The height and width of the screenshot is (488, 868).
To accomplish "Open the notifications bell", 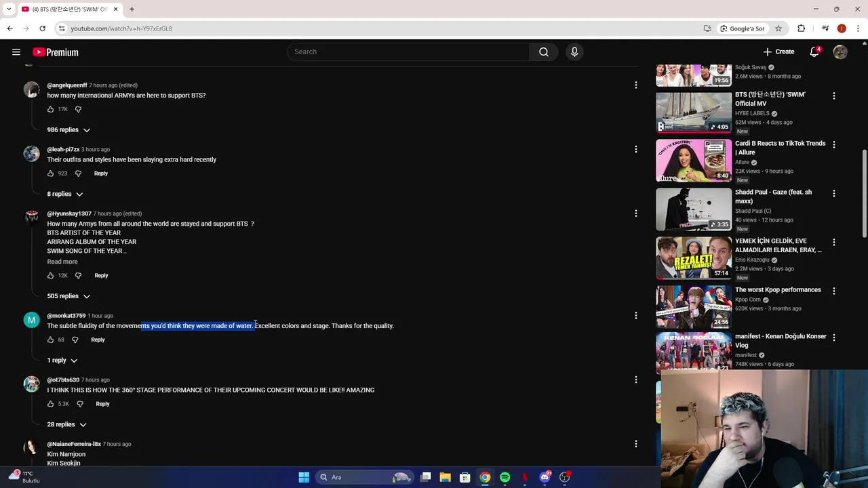I will tap(814, 52).
